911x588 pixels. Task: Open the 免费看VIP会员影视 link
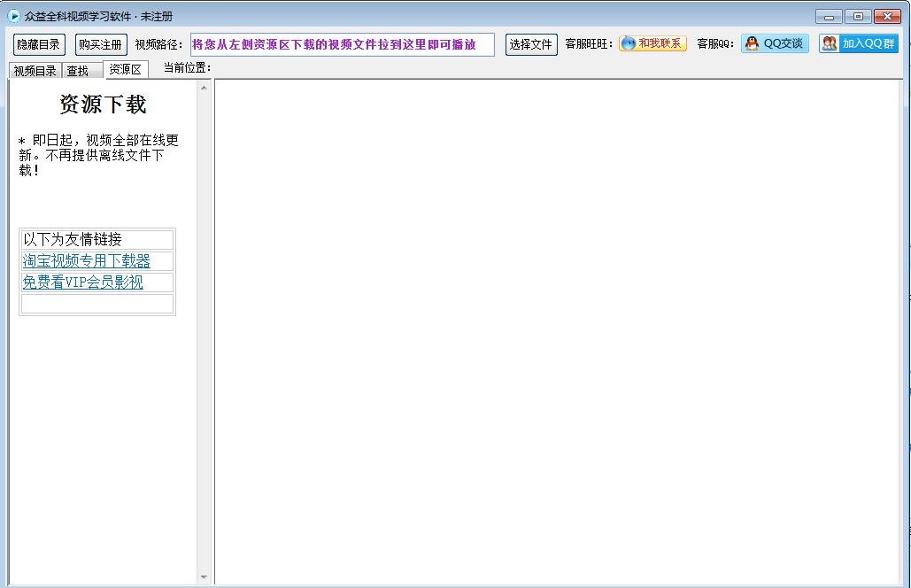[x=83, y=282]
